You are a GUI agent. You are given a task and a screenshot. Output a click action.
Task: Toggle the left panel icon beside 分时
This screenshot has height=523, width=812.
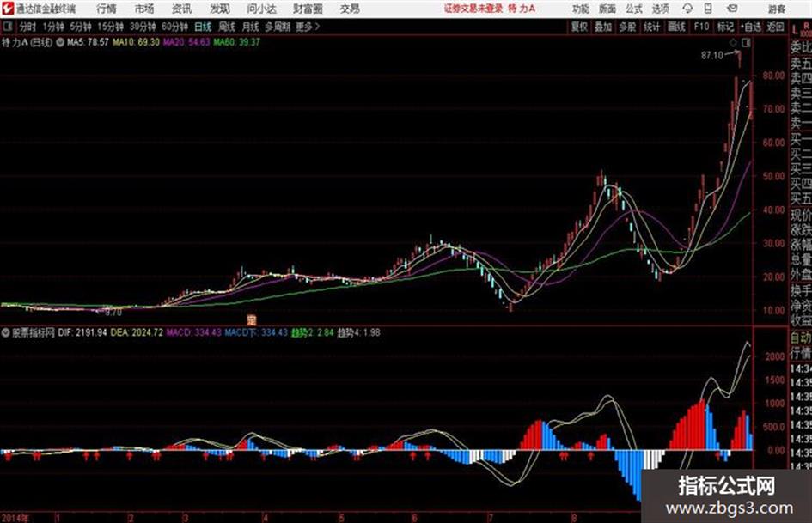tap(8, 27)
